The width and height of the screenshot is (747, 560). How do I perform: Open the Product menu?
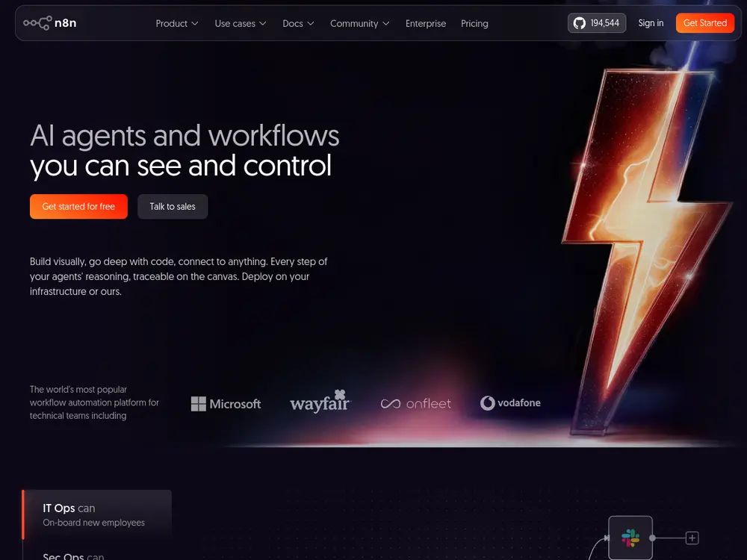[x=177, y=23]
